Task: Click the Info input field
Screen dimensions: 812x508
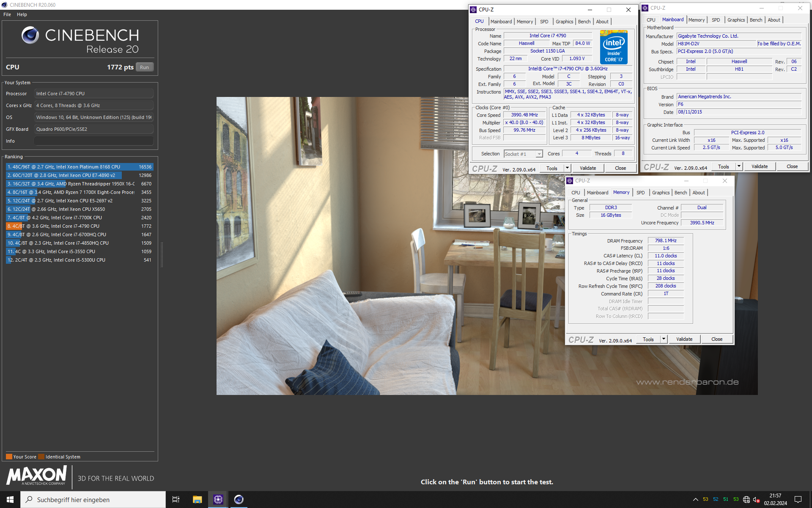Action: tap(94, 141)
